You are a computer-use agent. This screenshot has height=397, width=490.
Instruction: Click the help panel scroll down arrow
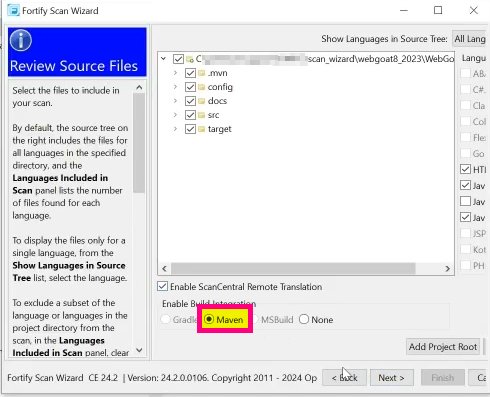tap(139, 350)
